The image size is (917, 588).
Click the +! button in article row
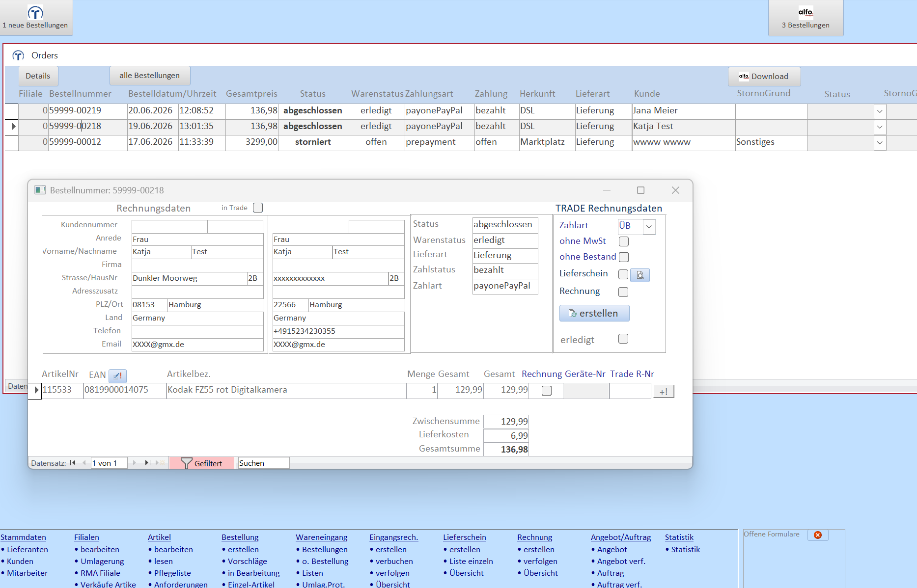(x=664, y=391)
